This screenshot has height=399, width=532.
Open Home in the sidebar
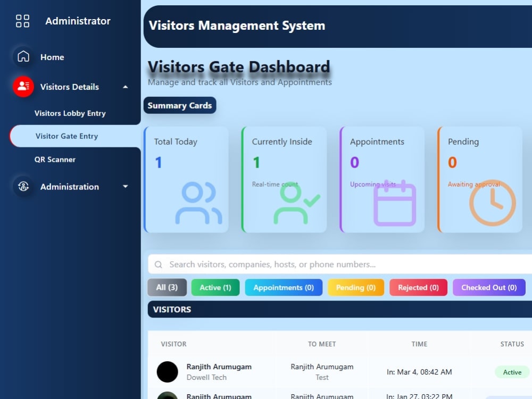pos(52,57)
